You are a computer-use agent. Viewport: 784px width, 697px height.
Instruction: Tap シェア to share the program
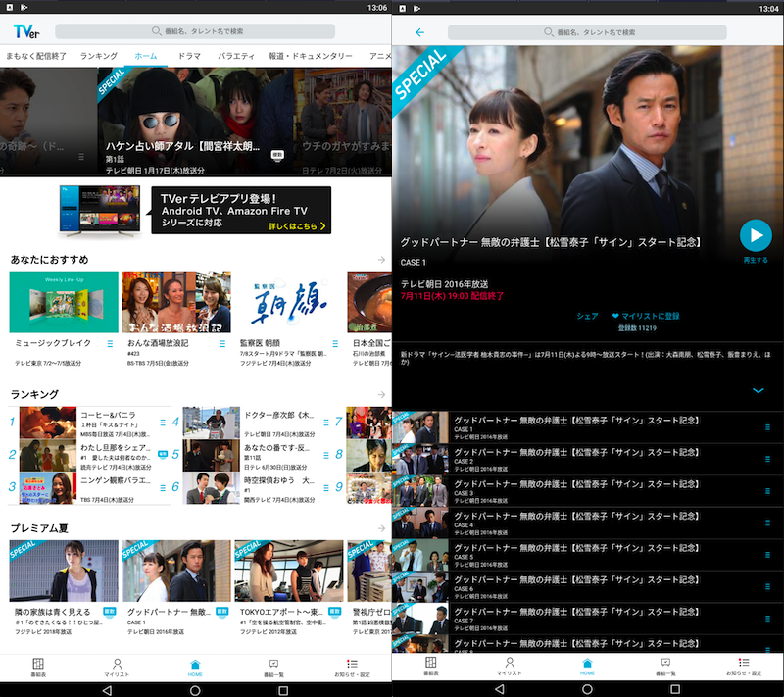587,317
